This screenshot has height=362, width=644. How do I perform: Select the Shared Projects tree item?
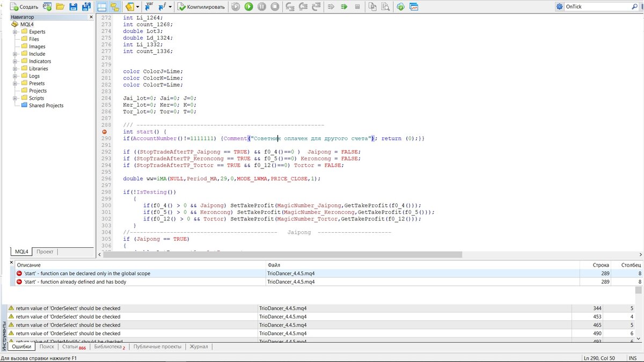point(46,106)
